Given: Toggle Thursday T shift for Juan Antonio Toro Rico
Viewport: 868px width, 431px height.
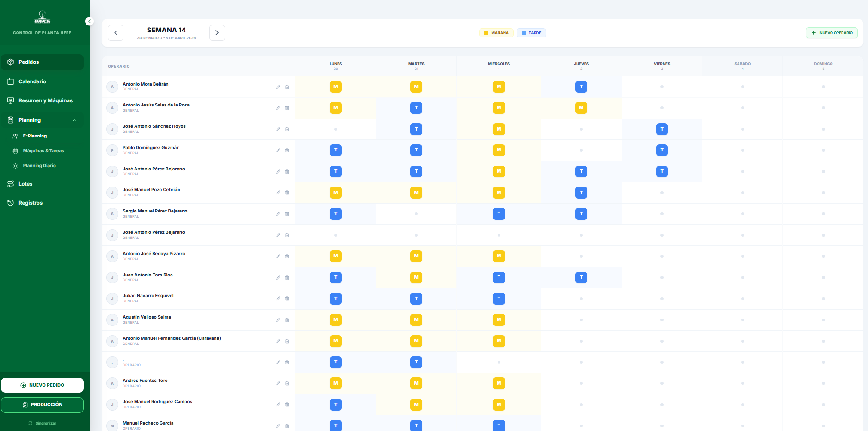Looking at the screenshot, I should tap(581, 277).
